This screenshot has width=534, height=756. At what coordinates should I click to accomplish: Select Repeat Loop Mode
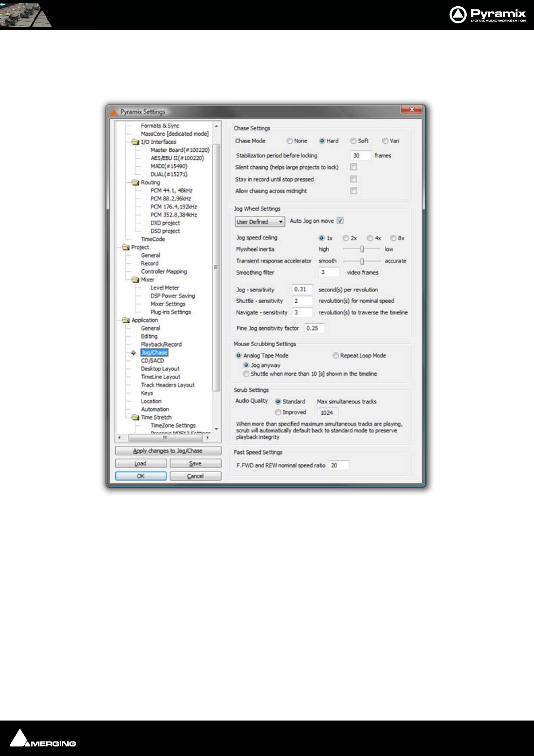(x=335, y=356)
